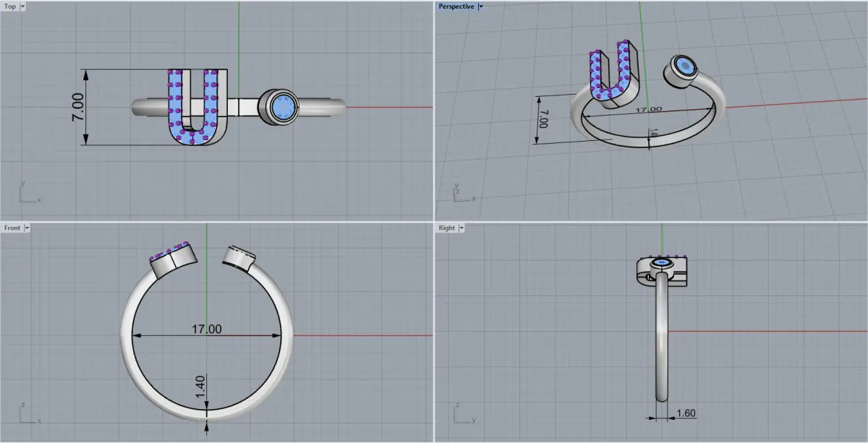The image size is (868, 443).
Task: Click the axis icon in Right viewport corner
Action: point(464,413)
